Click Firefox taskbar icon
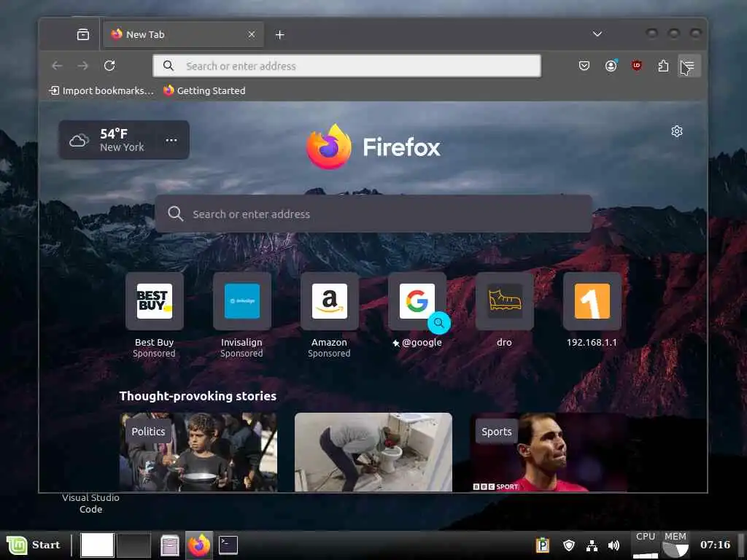 [x=199, y=545]
